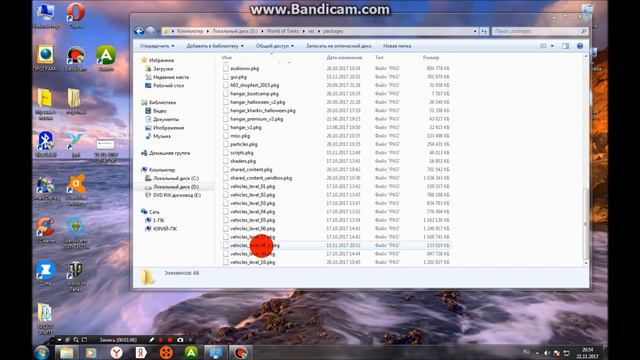The width and height of the screenshot is (640, 360).
Task: Select file misc.pkg
Action: click(240, 136)
